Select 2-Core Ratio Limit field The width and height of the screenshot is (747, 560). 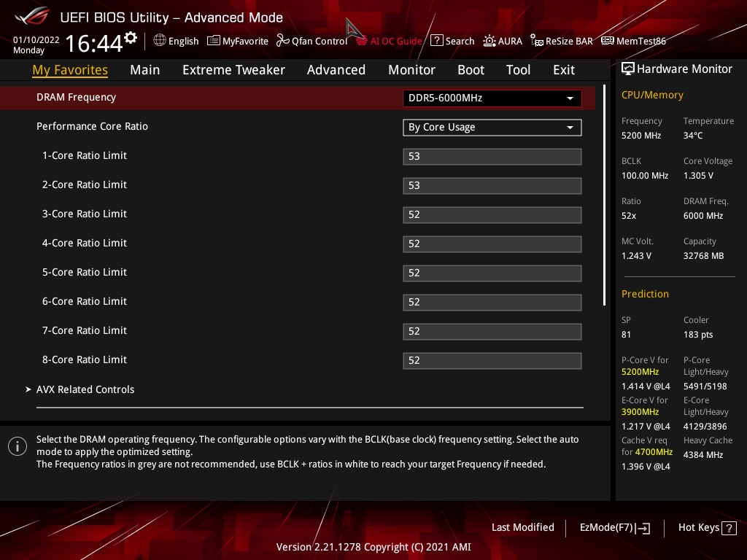(492, 186)
